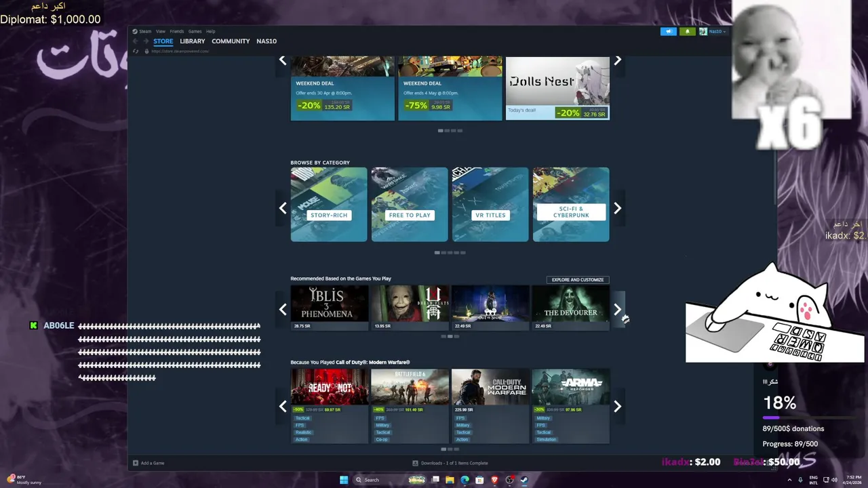The image size is (868, 488).
Task: Switch ENG INTL keyboard language indicator
Action: [x=814, y=480]
